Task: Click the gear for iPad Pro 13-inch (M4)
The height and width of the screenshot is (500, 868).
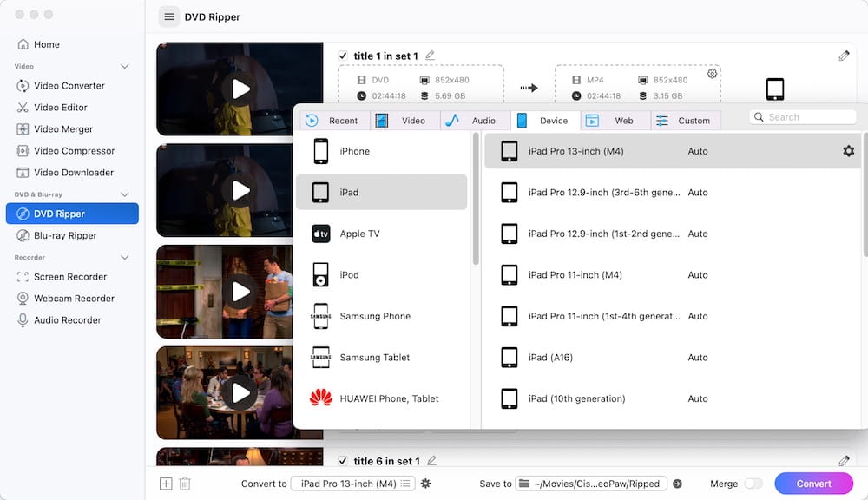Action: point(848,151)
